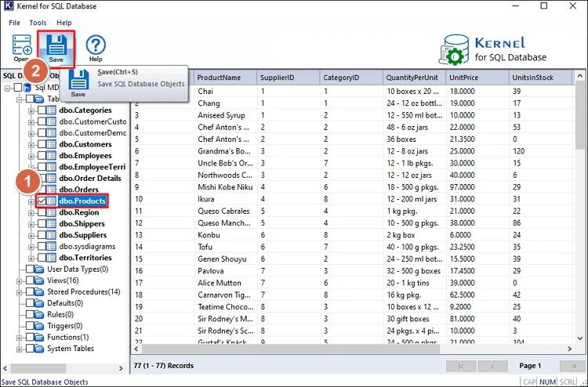Expand the dbo.Region tree node

click(31, 213)
